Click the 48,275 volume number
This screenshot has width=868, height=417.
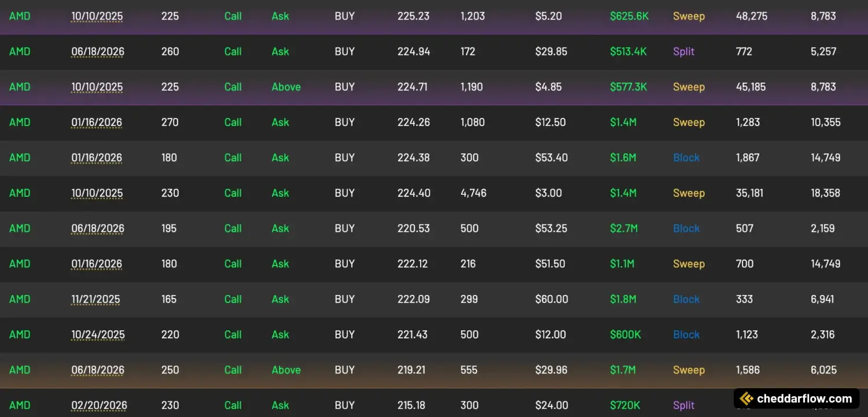tap(751, 16)
